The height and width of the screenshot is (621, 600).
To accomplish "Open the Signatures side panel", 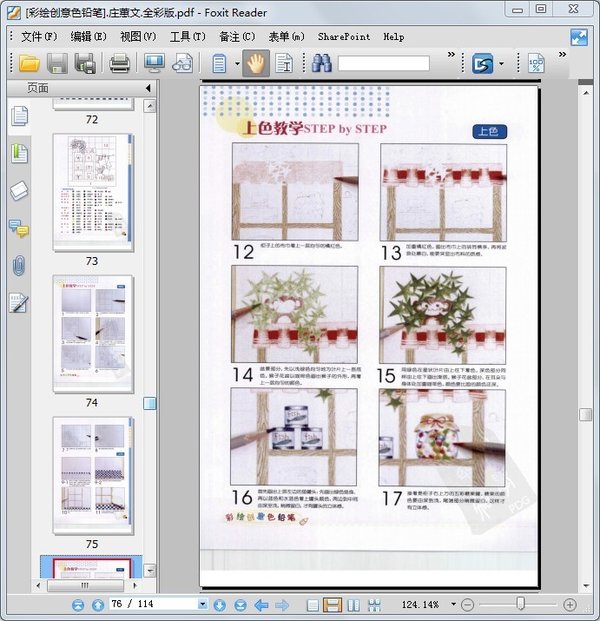I will click(19, 303).
